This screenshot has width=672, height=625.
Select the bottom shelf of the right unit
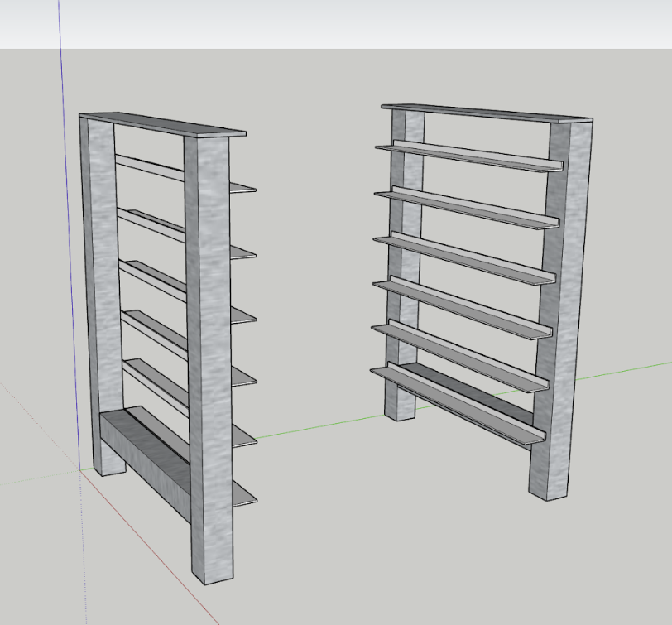459,406
